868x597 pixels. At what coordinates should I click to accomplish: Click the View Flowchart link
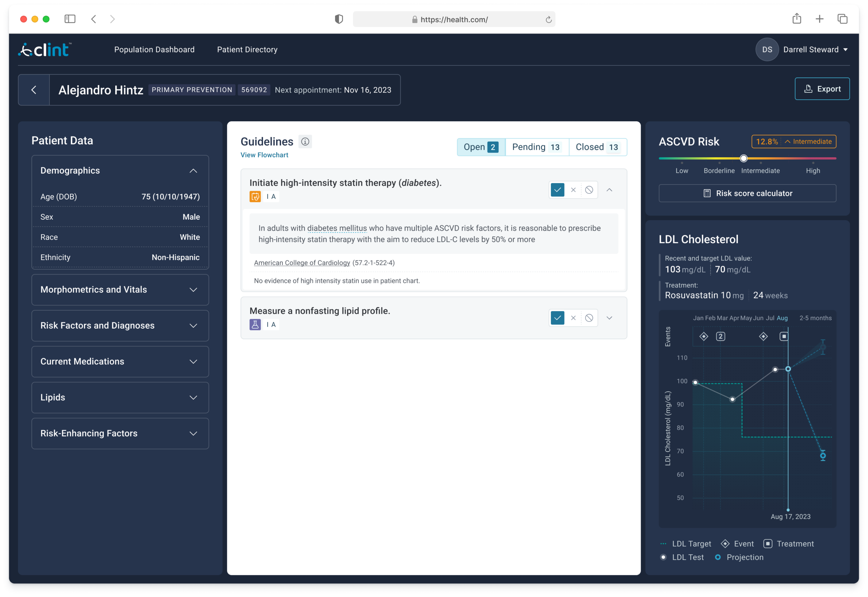click(264, 155)
